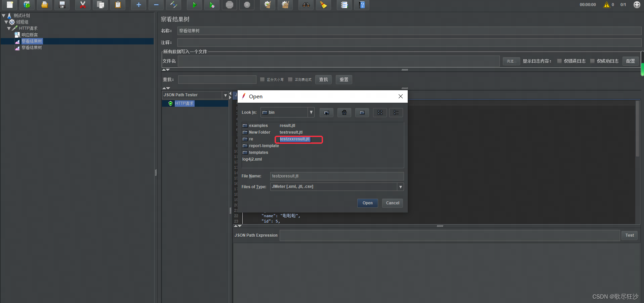Click the 配置 configure button

point(631,61)
